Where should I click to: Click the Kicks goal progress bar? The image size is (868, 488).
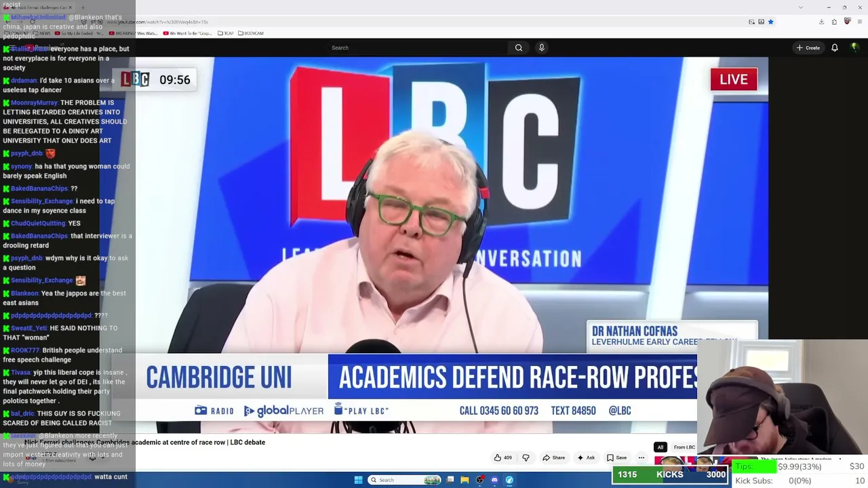[x=670, y=474]
